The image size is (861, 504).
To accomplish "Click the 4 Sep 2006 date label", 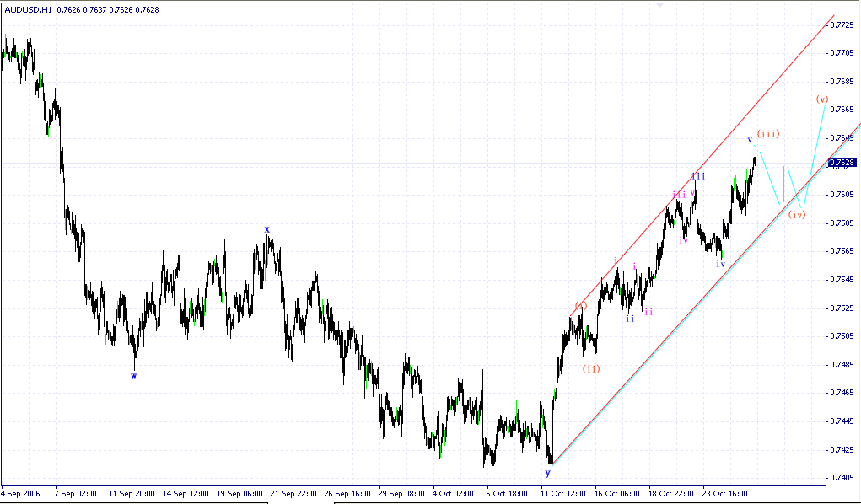I will pos(21,494).
